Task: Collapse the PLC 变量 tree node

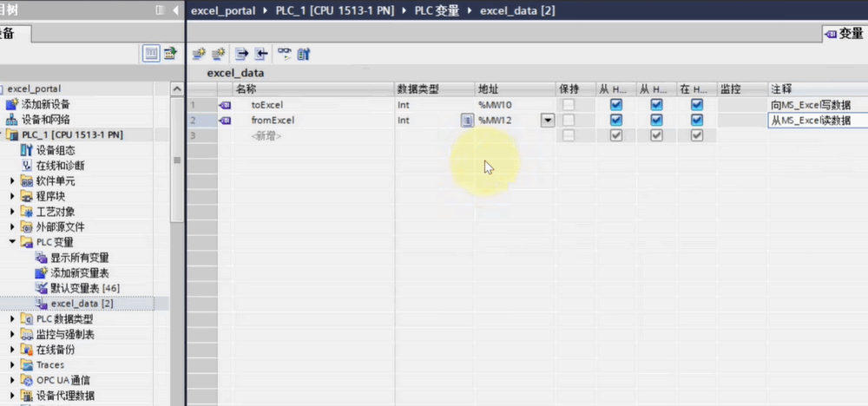Action: 12,242
